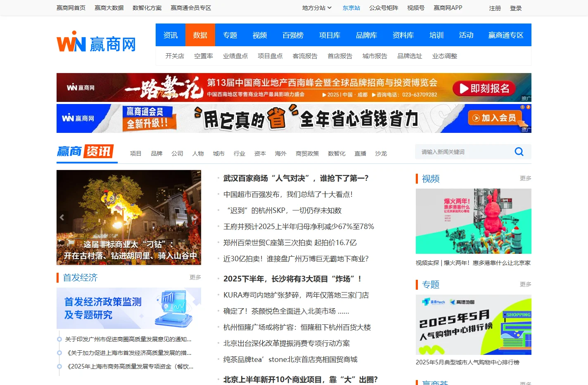Open the 资料库 main tab
Screen dimensions: 588x385
click(403, 35)
